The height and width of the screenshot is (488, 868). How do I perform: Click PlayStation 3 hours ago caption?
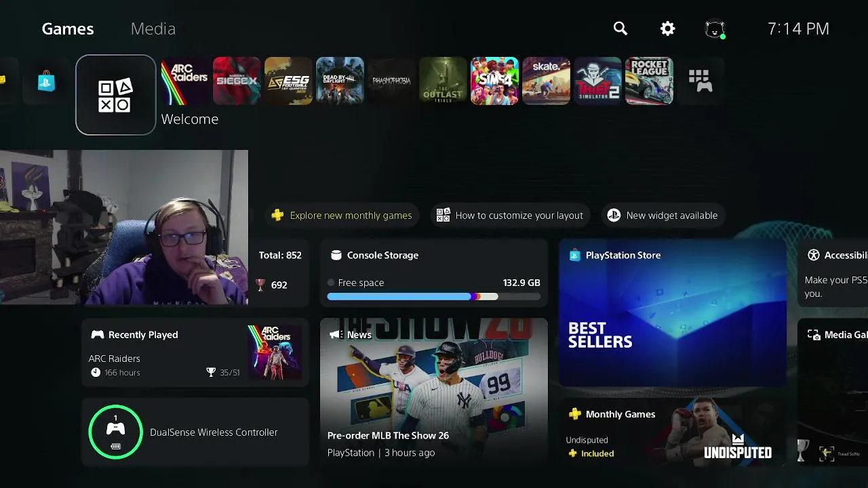click(x=381, y=453)
